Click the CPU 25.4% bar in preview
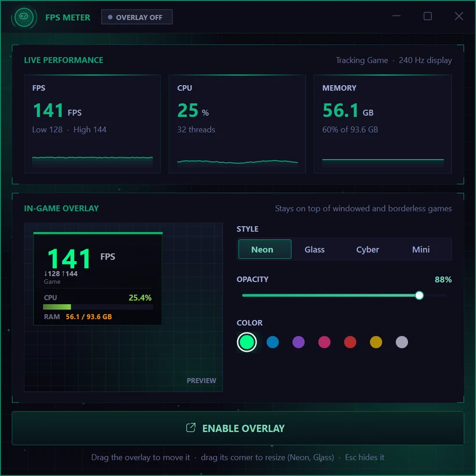The image size is (476, 476). pos(98,307)
